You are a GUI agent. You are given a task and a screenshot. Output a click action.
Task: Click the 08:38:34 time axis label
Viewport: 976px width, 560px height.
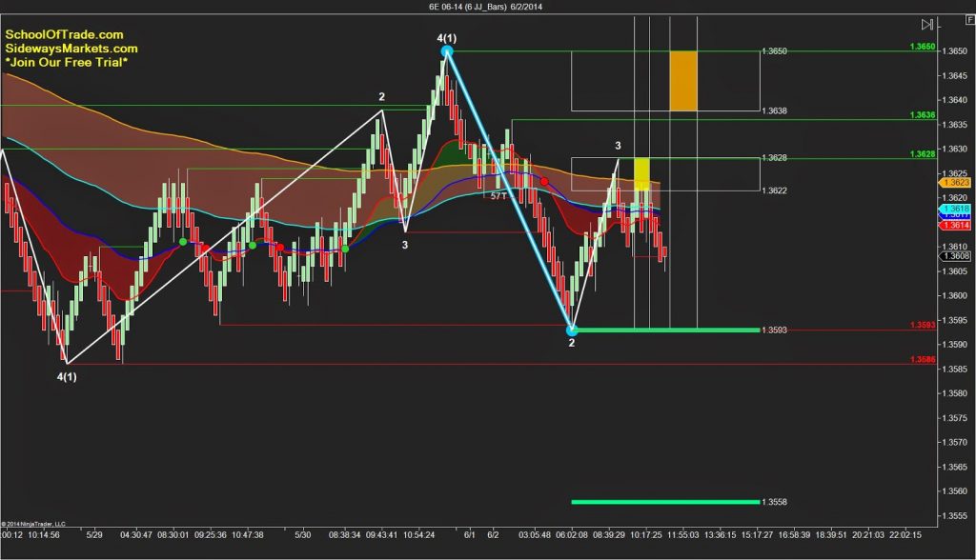[345, 535]
